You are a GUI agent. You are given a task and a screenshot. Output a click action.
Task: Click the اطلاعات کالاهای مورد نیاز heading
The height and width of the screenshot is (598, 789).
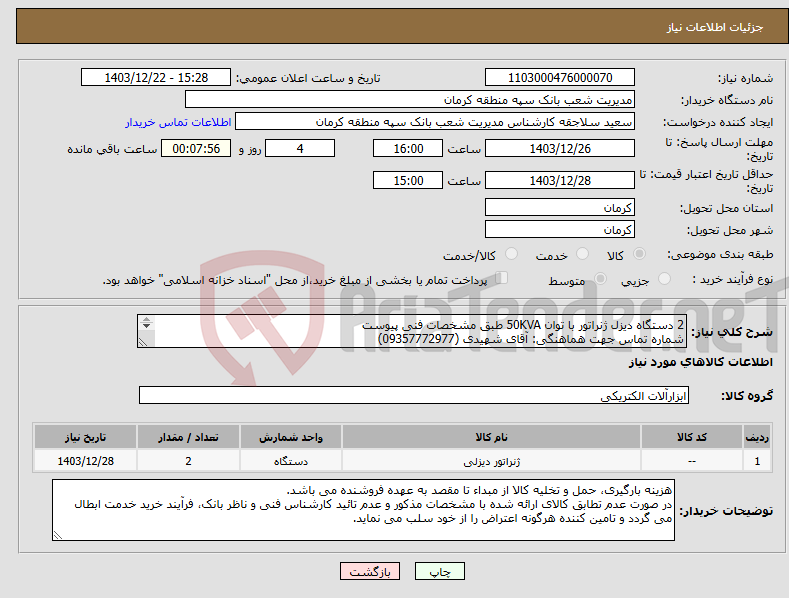click(x=700, y=362)
